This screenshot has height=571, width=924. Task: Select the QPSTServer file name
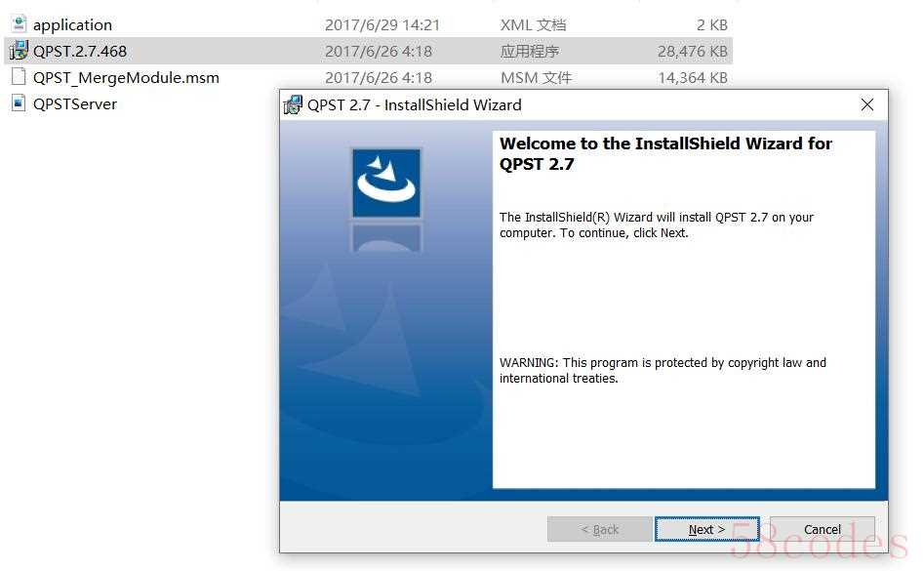click(x=75, y=103)
